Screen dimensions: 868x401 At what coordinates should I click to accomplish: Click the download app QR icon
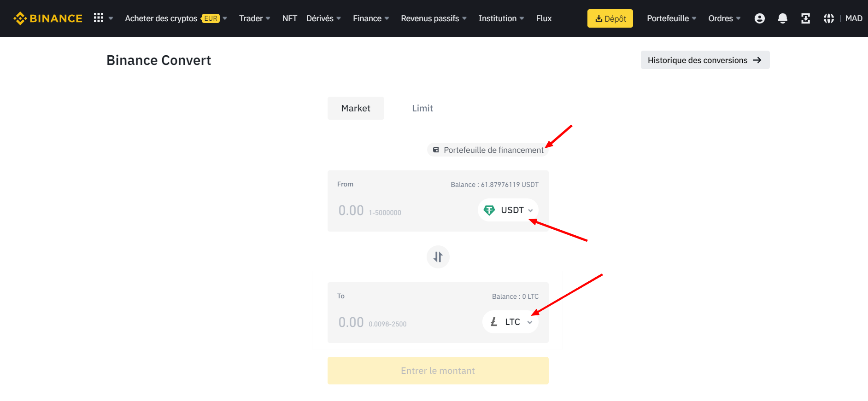point(805,18)
